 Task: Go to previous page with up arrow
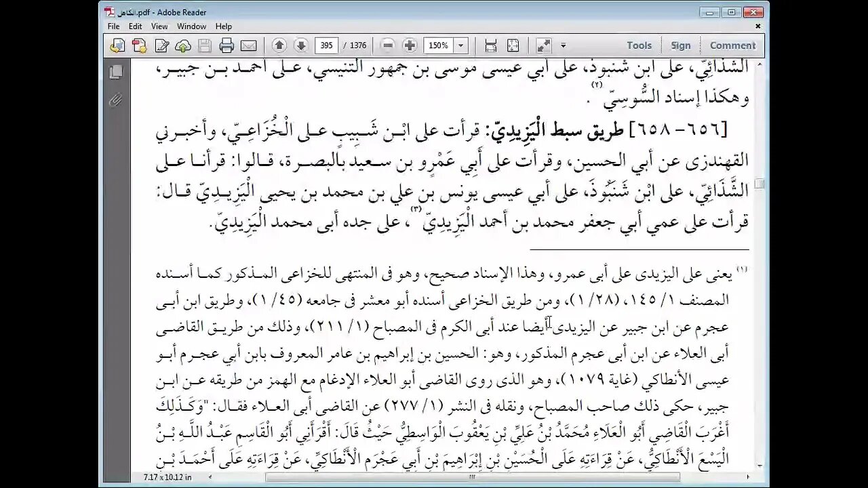tap(279, 45)
